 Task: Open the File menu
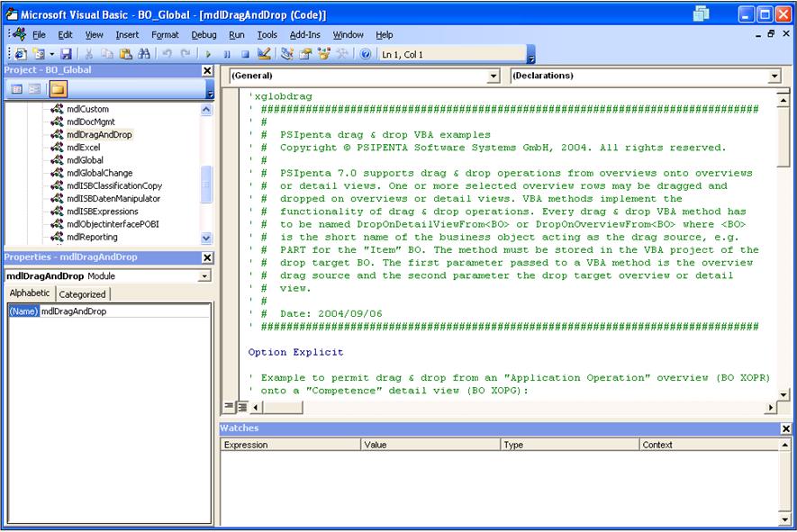click(39, 34)
